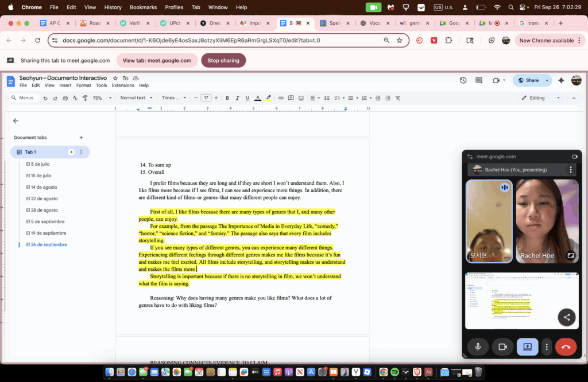588x382 pixels.
Task: Click the Stop sharing button
Action: [x=223, y=60]
